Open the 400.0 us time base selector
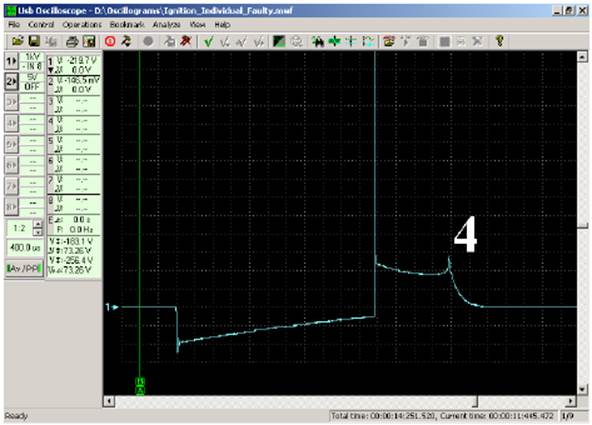This screenshot has height=425, width=592. coord(25,248)
